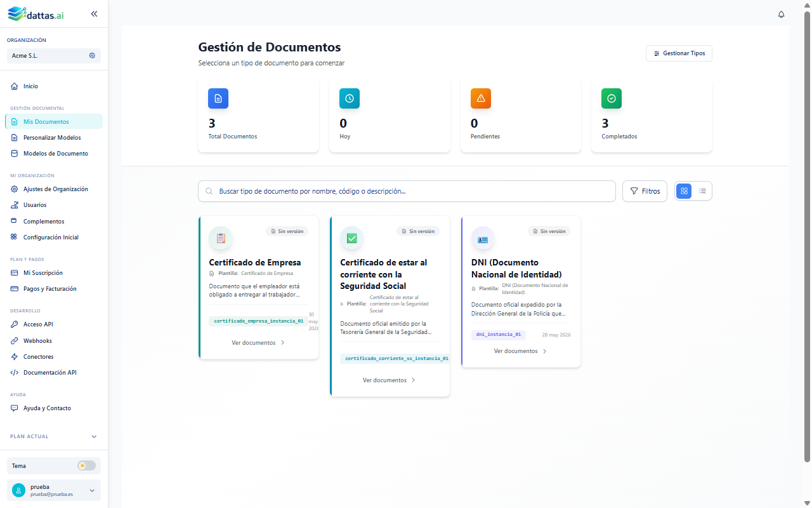
Task: Open notifications via the bell icon
Action: (782, 15)
